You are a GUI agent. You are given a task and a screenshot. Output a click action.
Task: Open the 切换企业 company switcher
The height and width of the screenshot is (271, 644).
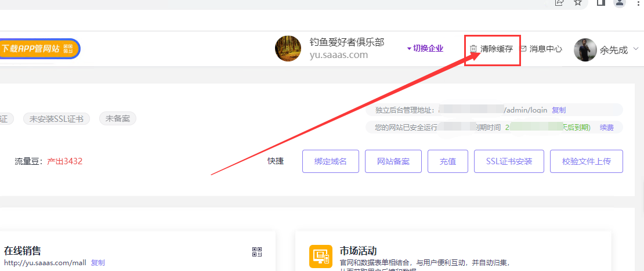click(425, 48)
